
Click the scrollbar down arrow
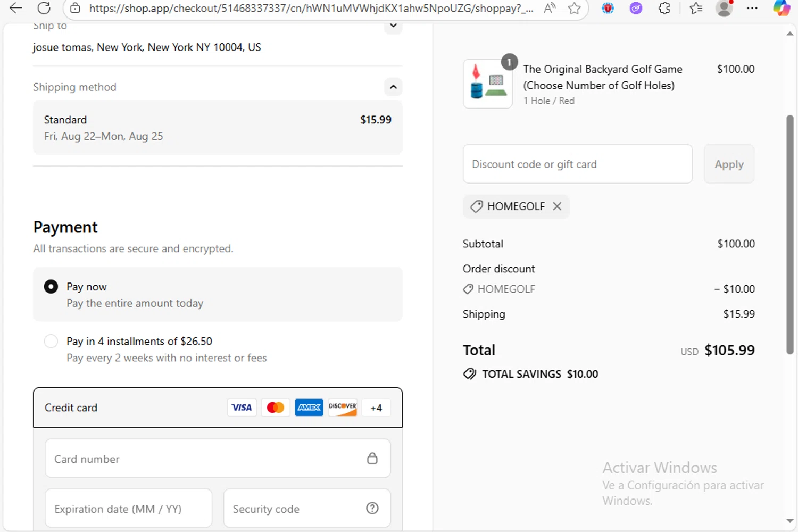click(790, 521)
